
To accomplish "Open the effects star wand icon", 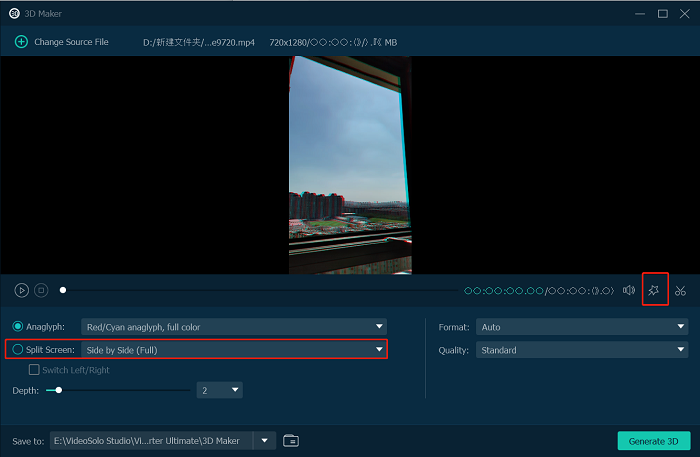I will [654, 291].
